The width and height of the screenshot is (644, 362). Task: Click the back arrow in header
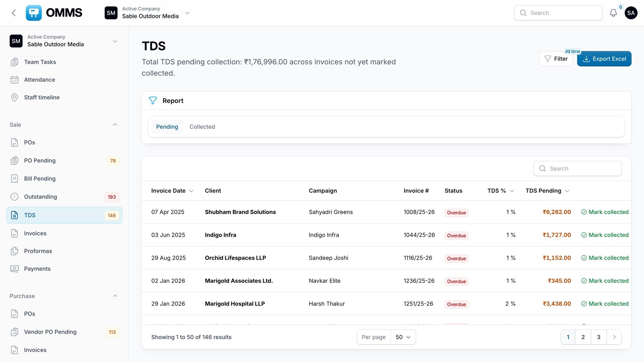(x=14, y=13)
